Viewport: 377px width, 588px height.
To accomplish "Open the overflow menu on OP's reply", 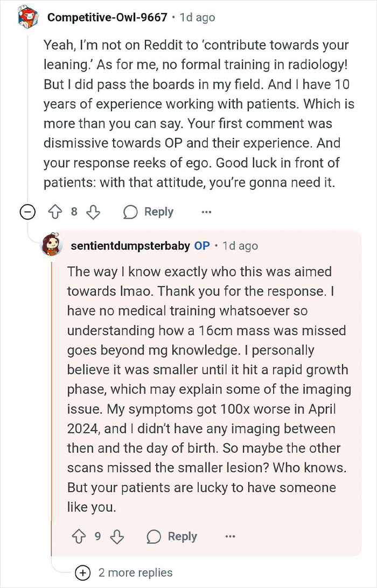I will (x=231, y=536).
